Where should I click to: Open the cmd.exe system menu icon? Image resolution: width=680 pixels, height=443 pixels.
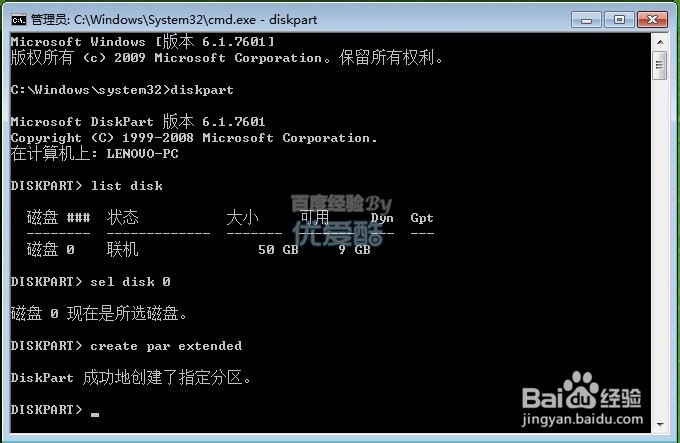[19, 20]
